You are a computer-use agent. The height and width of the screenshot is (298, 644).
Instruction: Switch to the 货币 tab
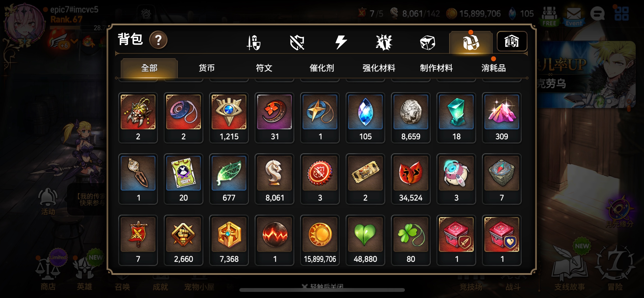pyautogui.click(x=207, y=68)
